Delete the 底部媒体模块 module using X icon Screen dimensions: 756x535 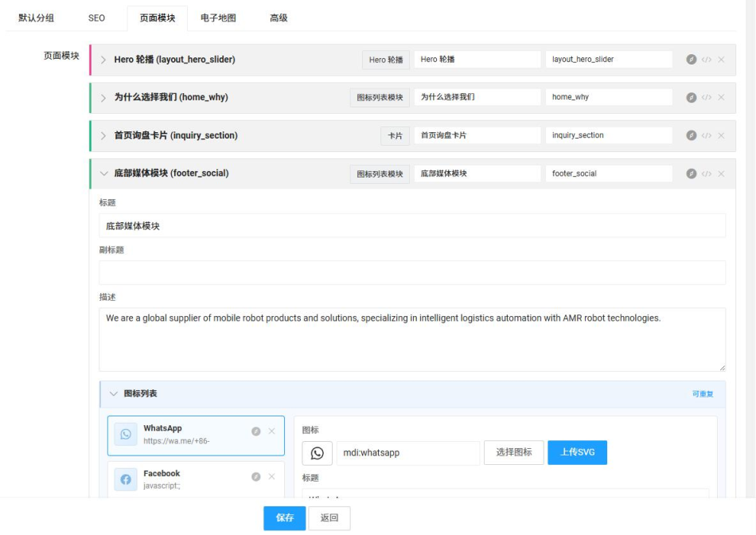pos(721,174)
